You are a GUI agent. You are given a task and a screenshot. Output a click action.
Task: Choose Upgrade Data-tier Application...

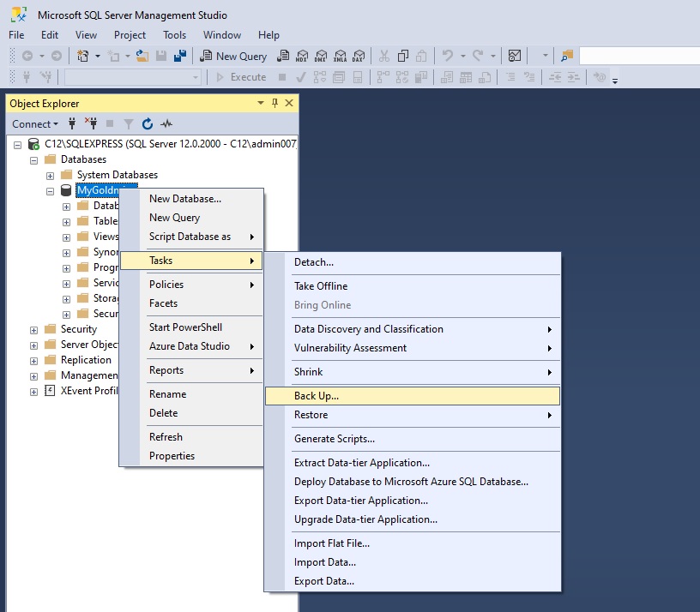[x=412, y=519]
